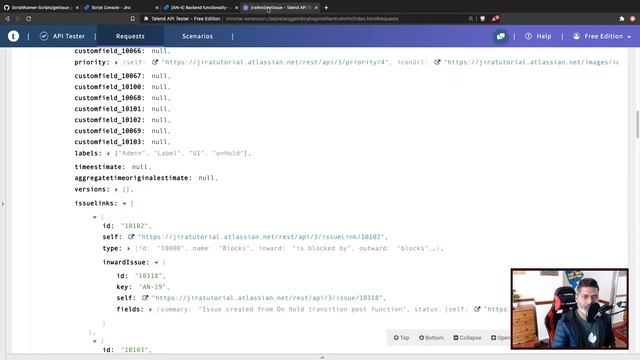Click the webcam video overlay
Screen dimensions: 640x360
point(570,309)
